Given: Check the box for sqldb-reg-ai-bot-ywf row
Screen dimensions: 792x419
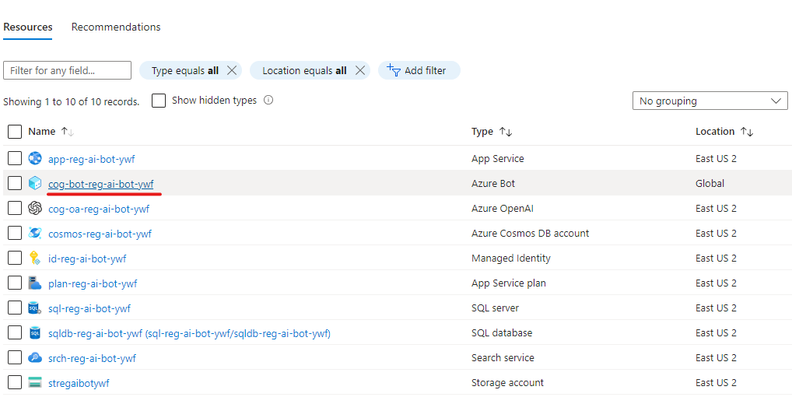Looking at the screenshot, I should click(15, 333).
